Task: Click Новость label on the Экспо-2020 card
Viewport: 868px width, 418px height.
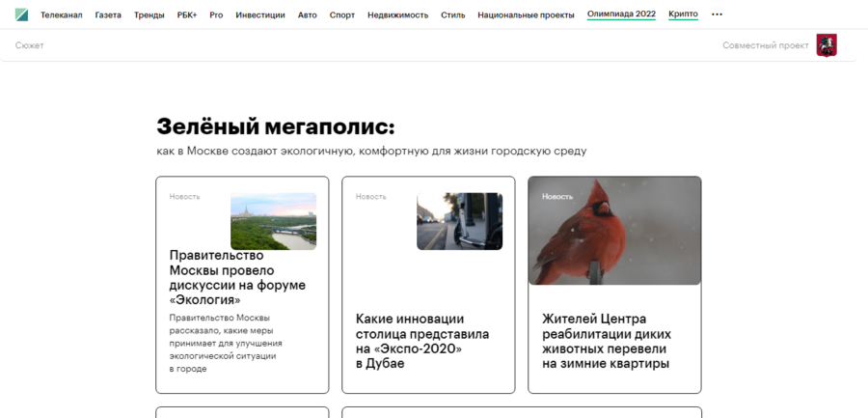Action: click(371, 197)
